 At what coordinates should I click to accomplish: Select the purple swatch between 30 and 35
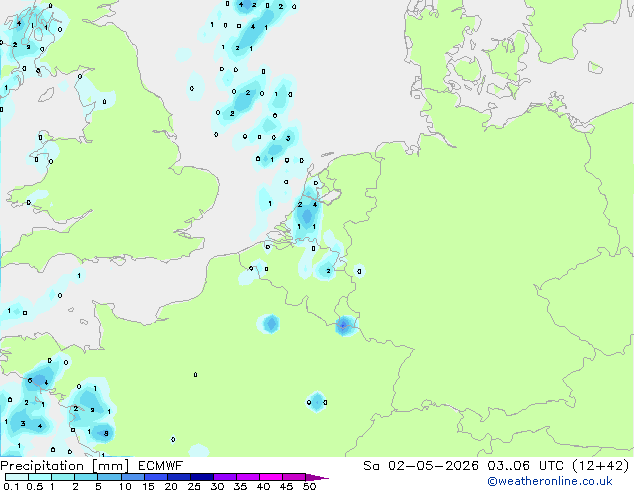[x=225, y=477]
